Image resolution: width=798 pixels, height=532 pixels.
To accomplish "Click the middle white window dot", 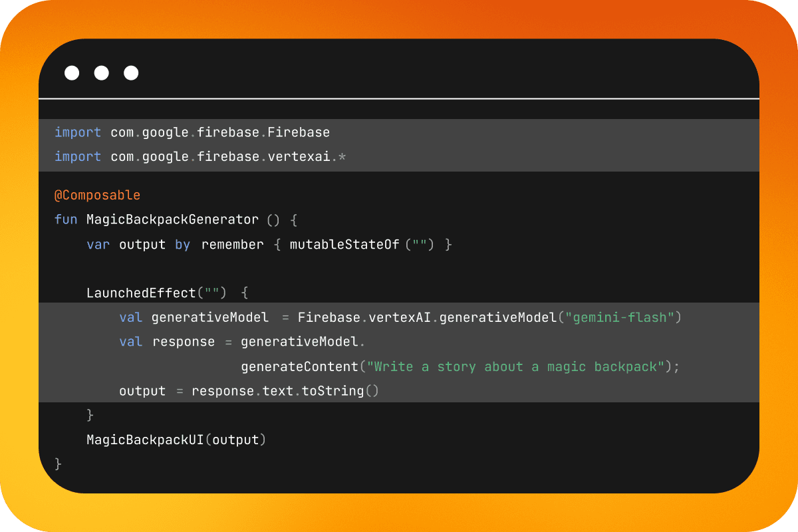I will click(x=102, y=73).
